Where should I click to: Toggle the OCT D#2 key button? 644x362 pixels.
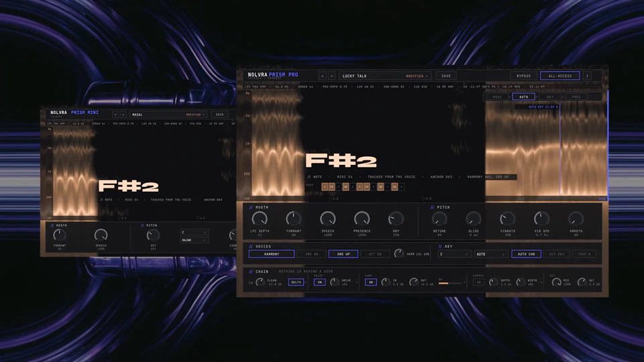557,254
